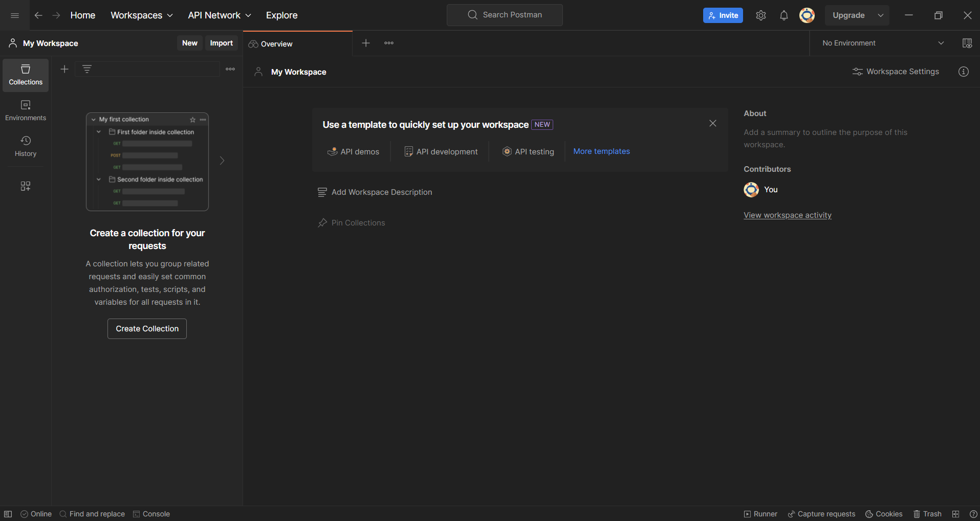Collapse My first collection in preview
980x521 pixels.
(x=94, y=120)
